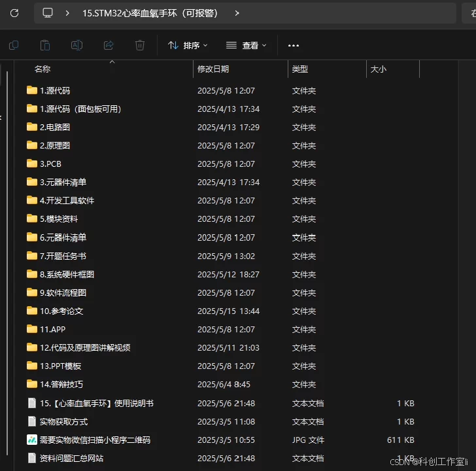The image size is (476, 471).
Task: Click date 2025/5/9 13:02
Action: 226,256
